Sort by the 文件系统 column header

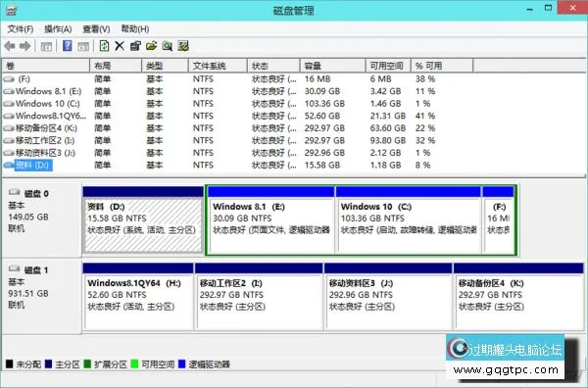[218, 66]
